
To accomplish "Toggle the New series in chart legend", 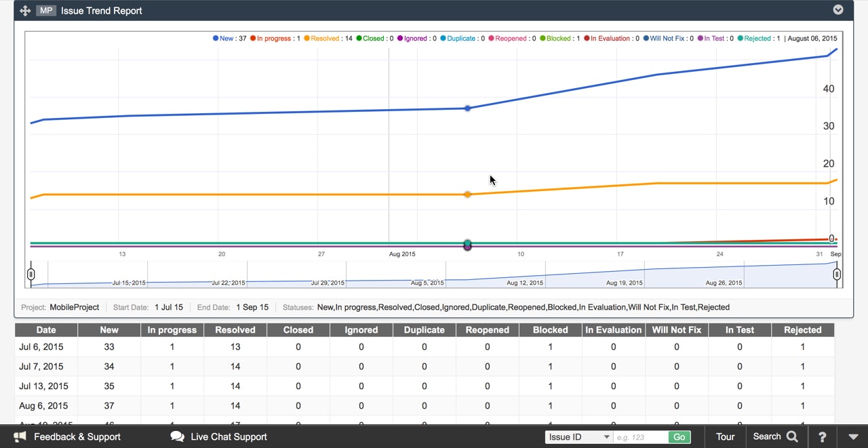I will (230, 39).
